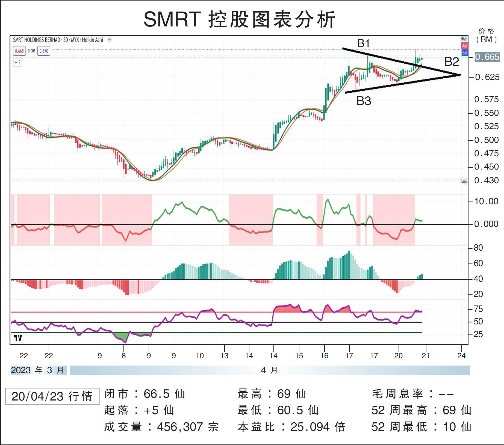This screenshot has width=504, height=445.
Task: Click the date label 13 on time axis
Action: 224,356
